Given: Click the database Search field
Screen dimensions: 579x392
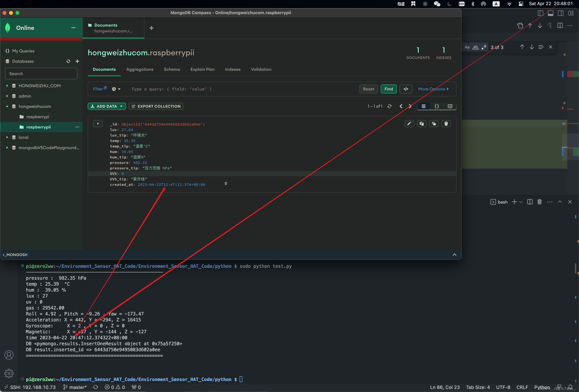Looking at the screenshot, I should pos(41,74).
